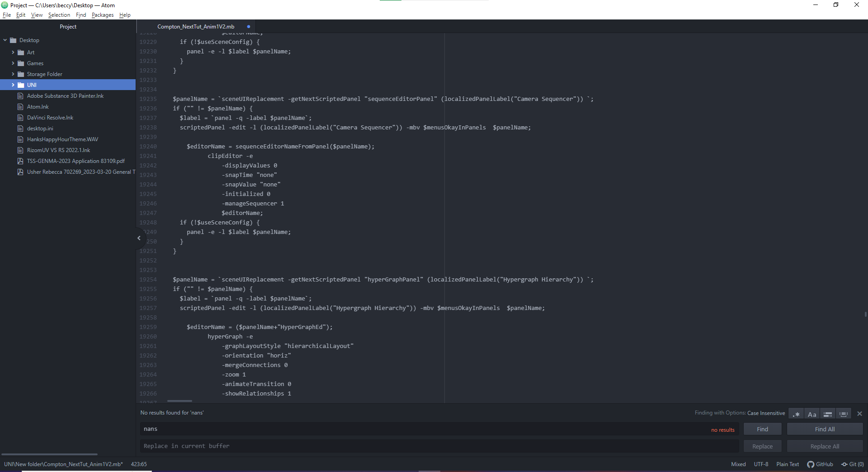This screenshot has width=868, height=472.
Task: Select the TSS-GENMA-2023 Application PDF file
Action: 75,161
